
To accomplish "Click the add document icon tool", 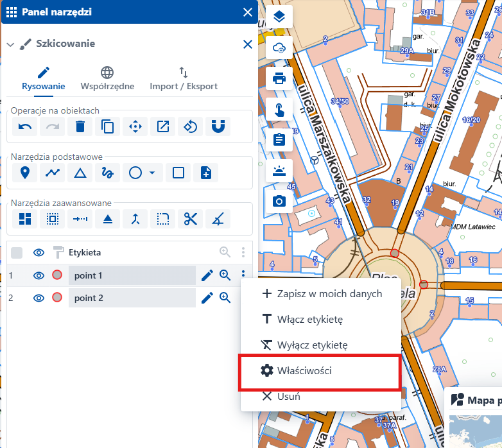I will tap(206, 173).
